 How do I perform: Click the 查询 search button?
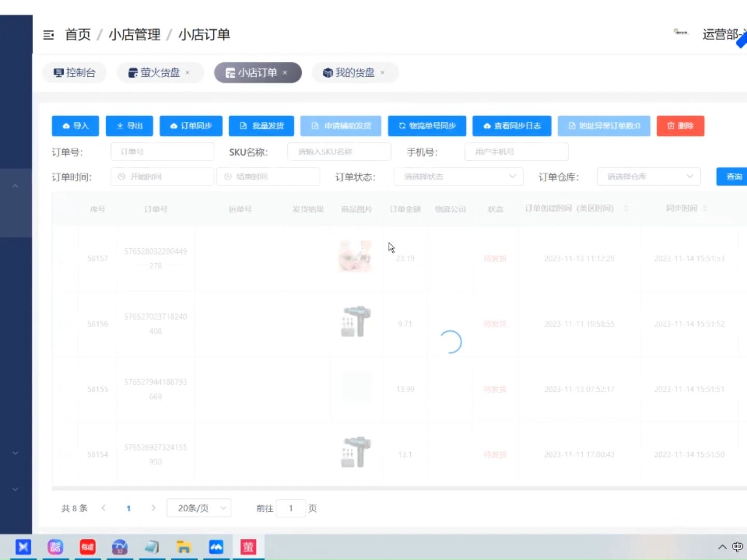point(733,176)
